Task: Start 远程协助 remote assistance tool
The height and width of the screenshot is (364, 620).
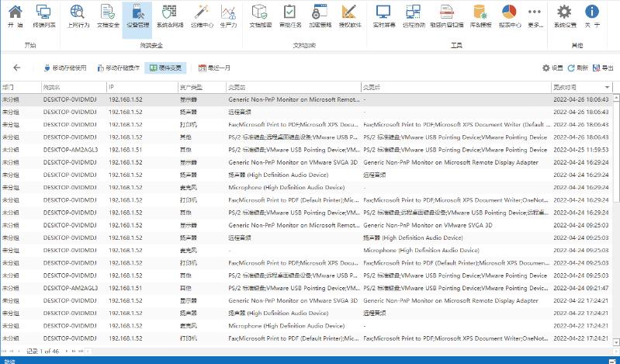Action: coord(414,16)
